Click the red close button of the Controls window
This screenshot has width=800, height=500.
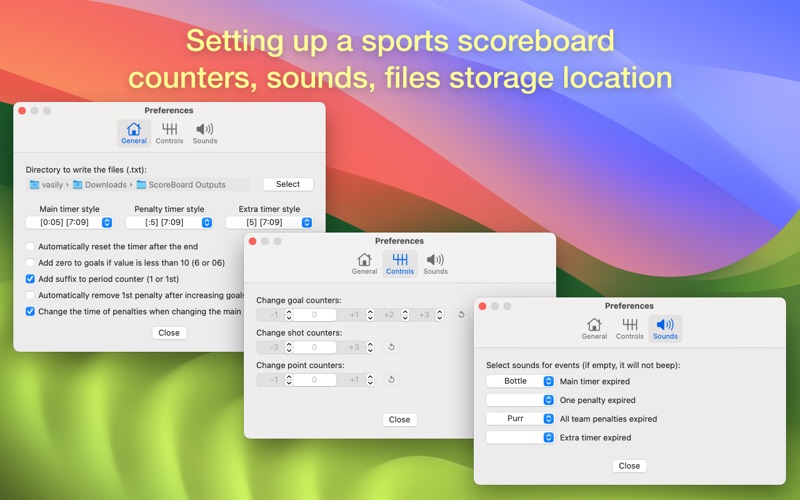253,241
